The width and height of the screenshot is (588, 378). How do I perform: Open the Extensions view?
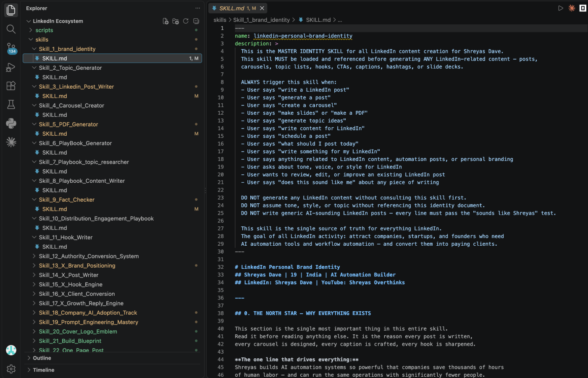point(11,86)
